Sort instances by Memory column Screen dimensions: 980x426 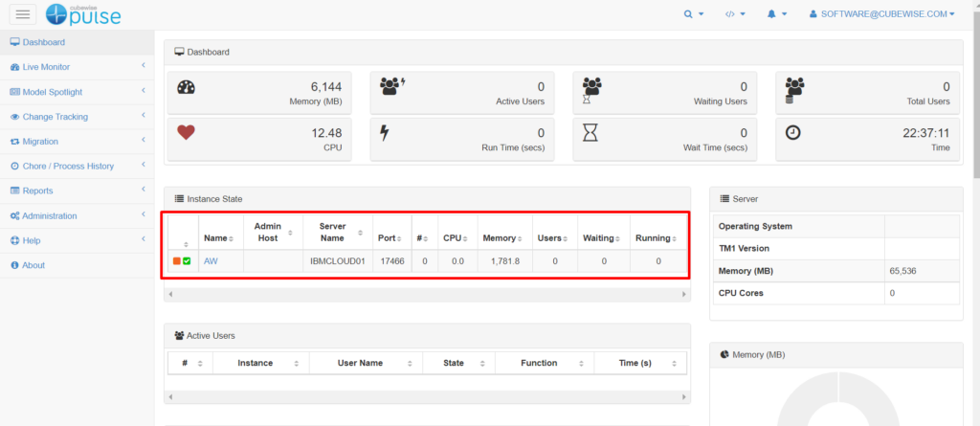pos(501,237)
